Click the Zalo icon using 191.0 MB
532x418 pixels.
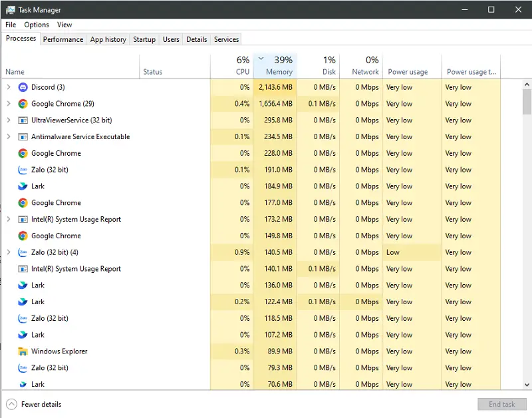click(23, 170)
